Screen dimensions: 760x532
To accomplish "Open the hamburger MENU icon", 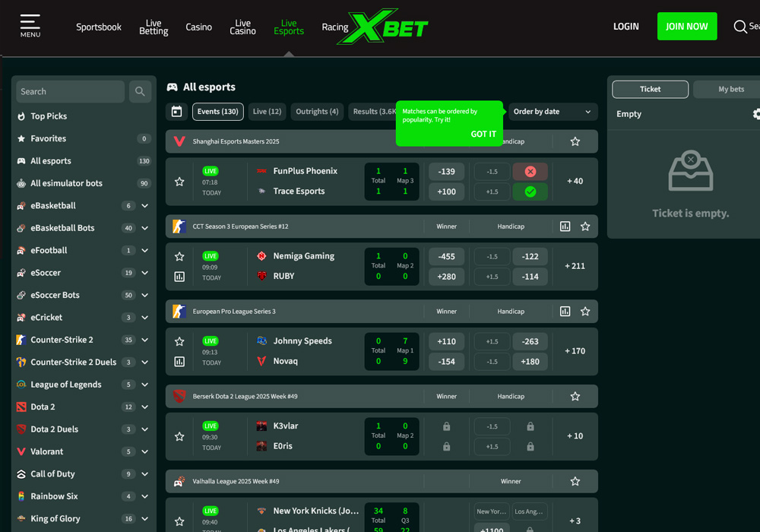I will [x=30, y=25].
